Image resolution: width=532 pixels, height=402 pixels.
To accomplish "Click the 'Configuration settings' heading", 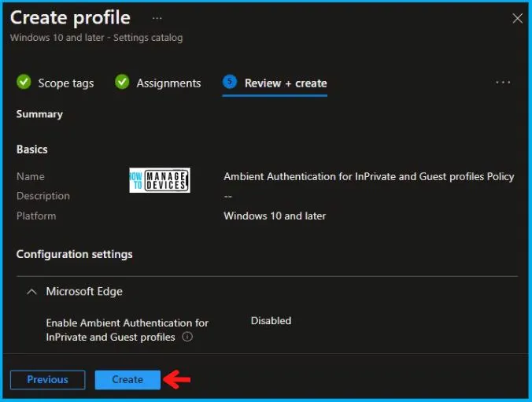I will (x=74, y=254).
